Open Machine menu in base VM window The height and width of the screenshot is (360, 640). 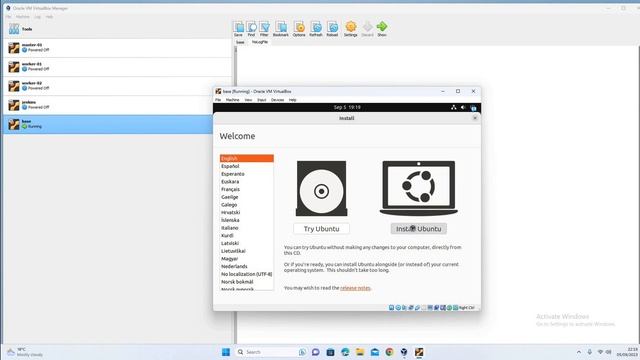233,100
